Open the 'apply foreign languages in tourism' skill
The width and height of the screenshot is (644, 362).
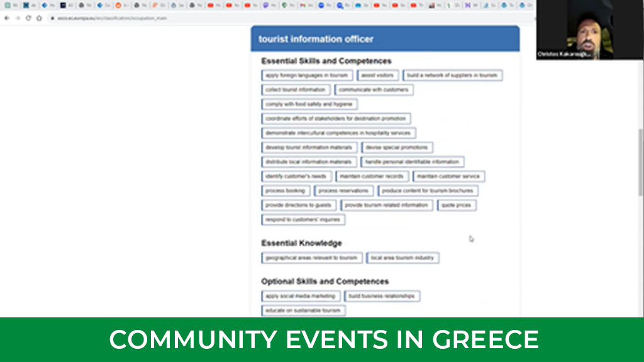(x=308, y=75)
